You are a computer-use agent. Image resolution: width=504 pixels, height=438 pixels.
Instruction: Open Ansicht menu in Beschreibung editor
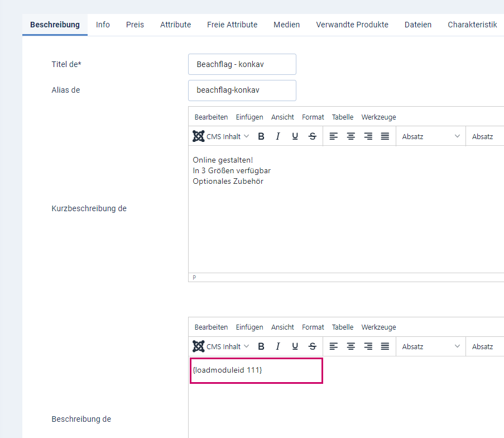282,327
